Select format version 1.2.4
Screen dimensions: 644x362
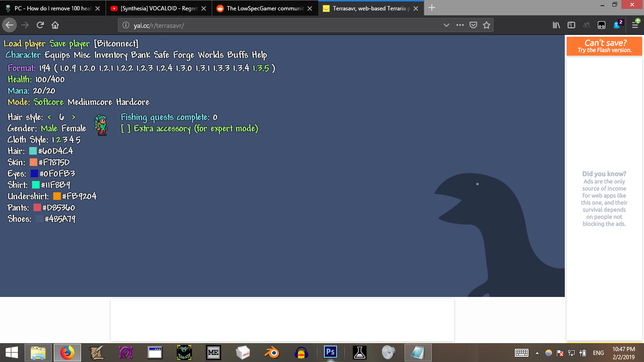(164, 68)
